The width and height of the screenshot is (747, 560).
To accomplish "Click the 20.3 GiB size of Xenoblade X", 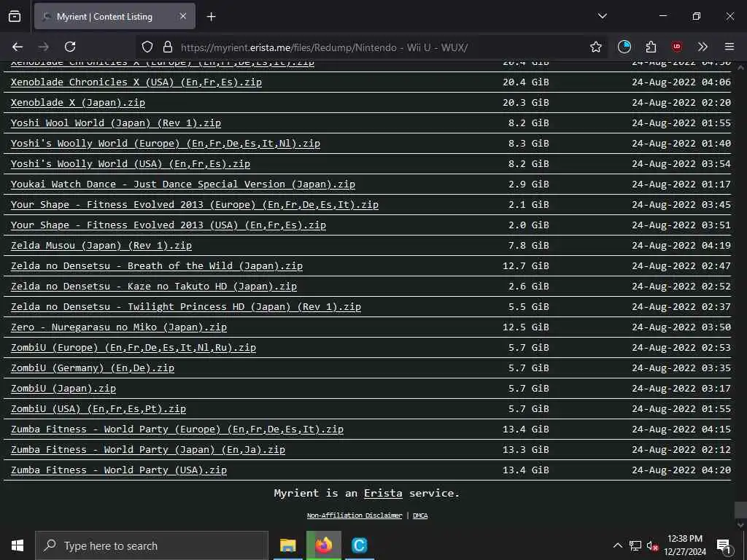I will click(526, 102).
